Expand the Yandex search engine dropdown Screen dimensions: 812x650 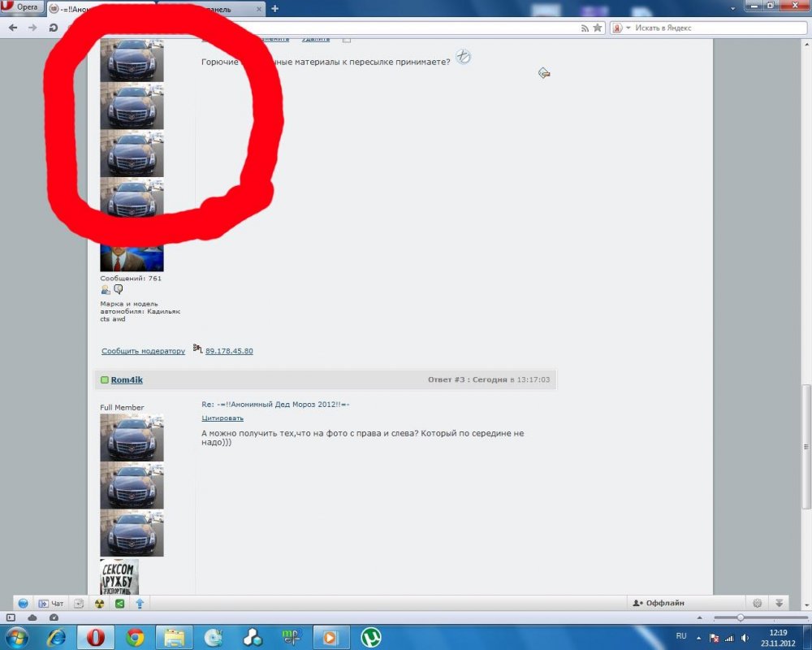click(621, 28)
